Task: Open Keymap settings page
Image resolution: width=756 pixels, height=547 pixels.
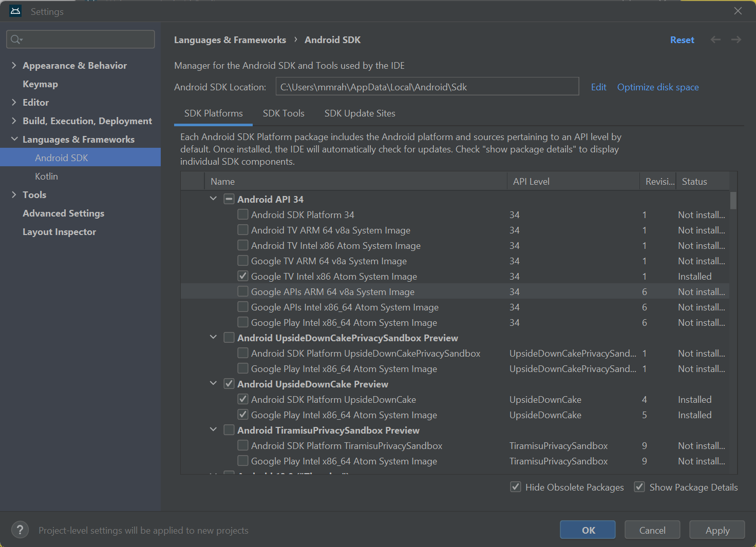Action: pyautogui.click(x=40, y=84)
